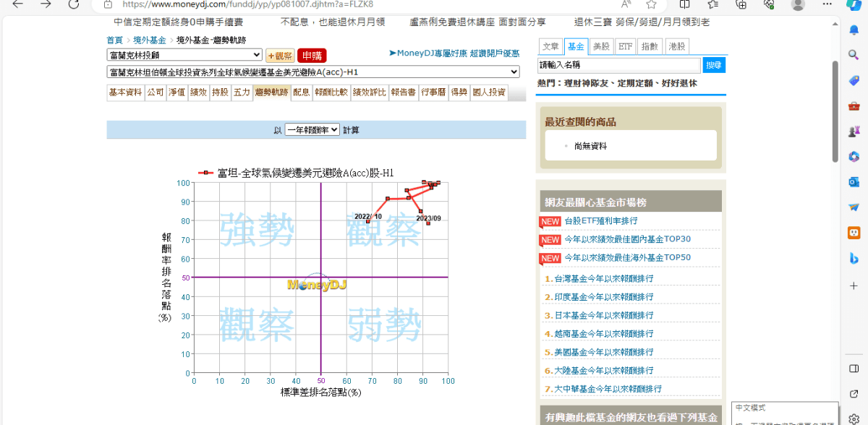Open the split screen icon
The image size is (868, 425).
pyautogui.click(x=685, y=4)
